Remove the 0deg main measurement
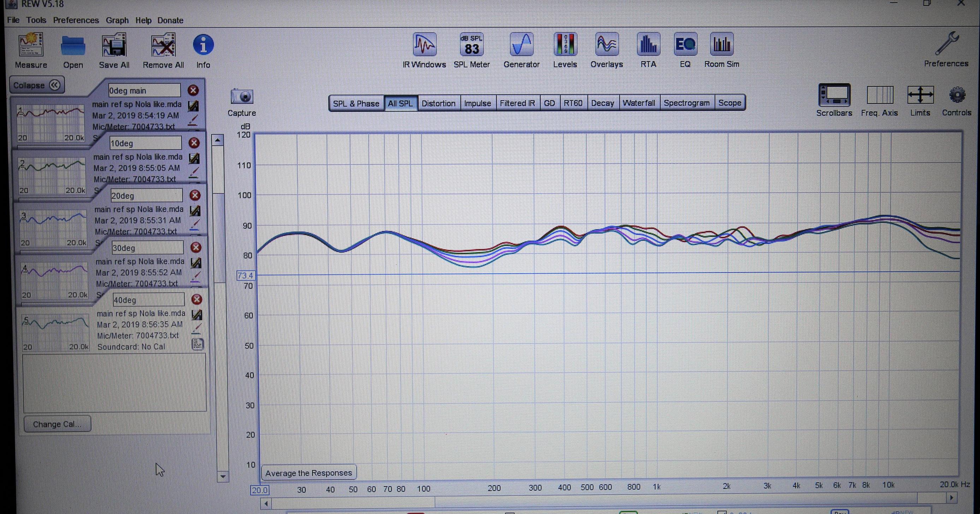 coord(193,90)
